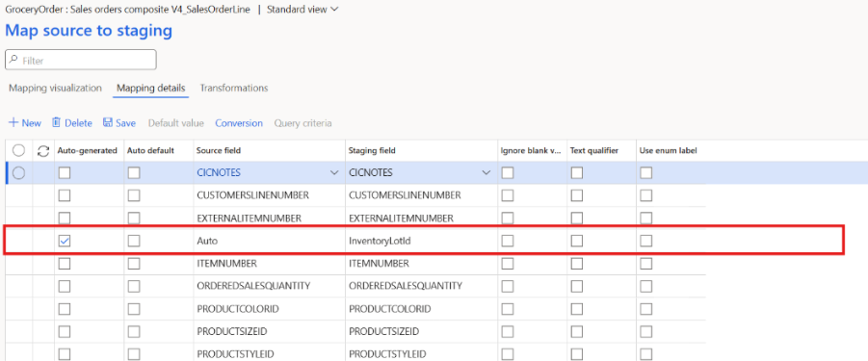Check Ignore blank values for PRODUCTSIZEID row
Screen dimensions: 868x361
[x=507, y=332]
